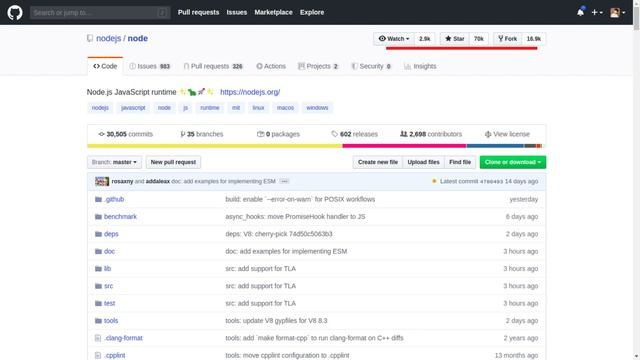The height and width of the screenshot is (360, 640).
Task: Open the node repository name link
Action: click(x=138, y=38)
